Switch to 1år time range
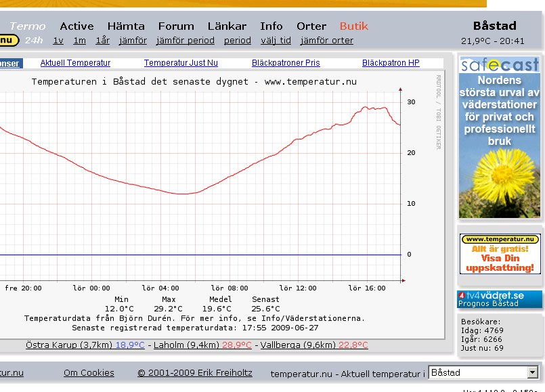This screenshot has width=545, height=392. point(102,41)
